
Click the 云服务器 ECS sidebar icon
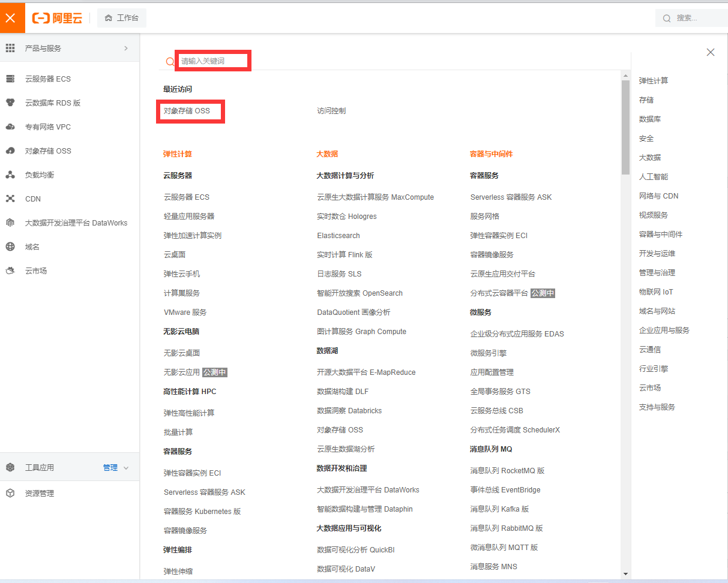(x=10, y=79)
